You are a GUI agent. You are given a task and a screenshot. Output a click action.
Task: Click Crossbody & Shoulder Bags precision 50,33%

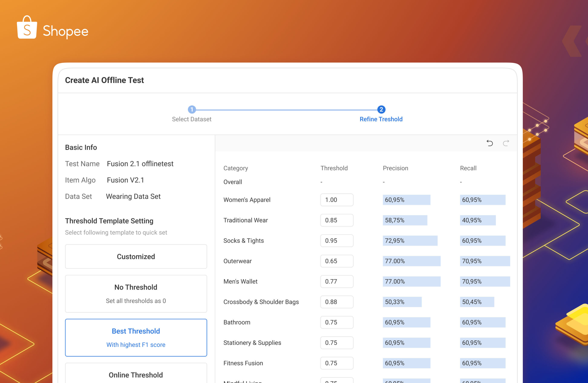(402, 302)
